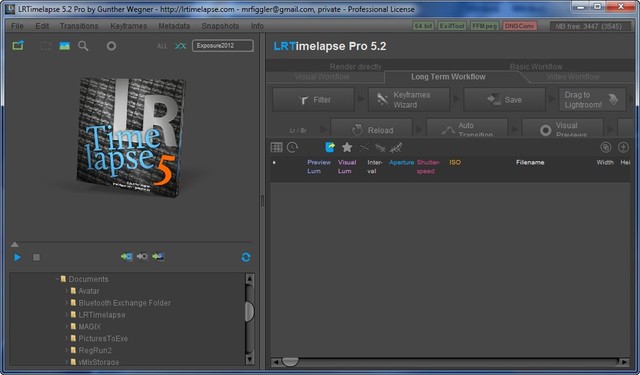
Task: Click the Save workflow button
Action: (504, 100)
